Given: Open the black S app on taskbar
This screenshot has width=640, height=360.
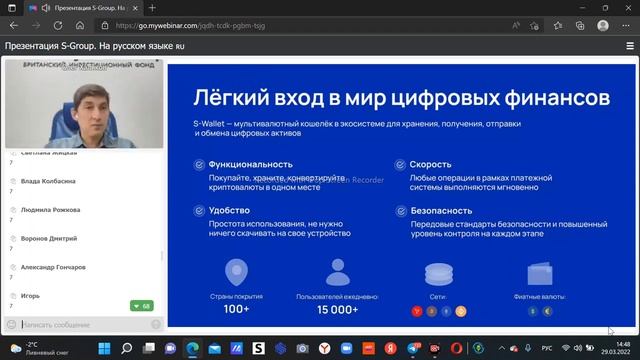Looking at the screenshot, I should click(258, 349).
